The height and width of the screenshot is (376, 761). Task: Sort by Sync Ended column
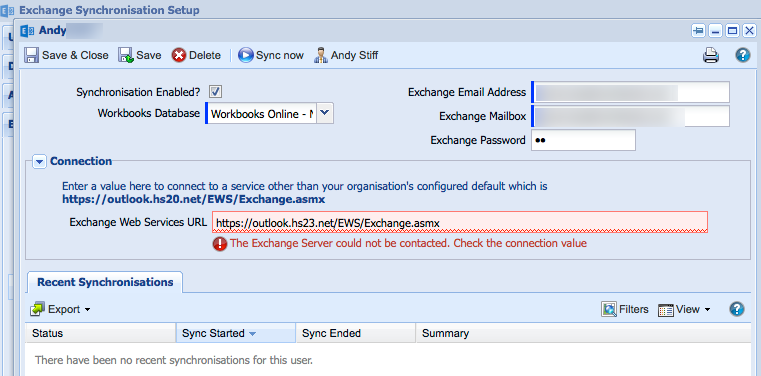tap(356, 333)
